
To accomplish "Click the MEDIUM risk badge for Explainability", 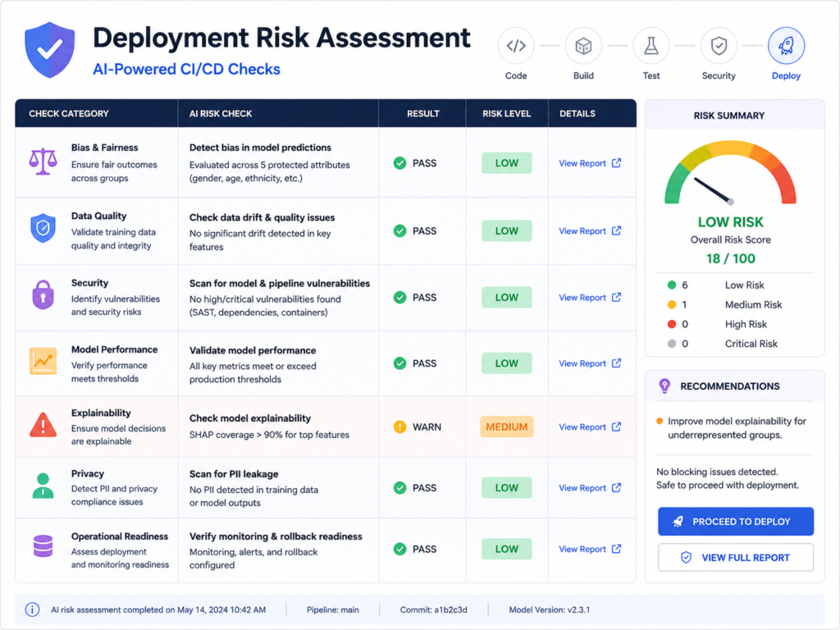I will pyautogui.click(x=506, y=427).
